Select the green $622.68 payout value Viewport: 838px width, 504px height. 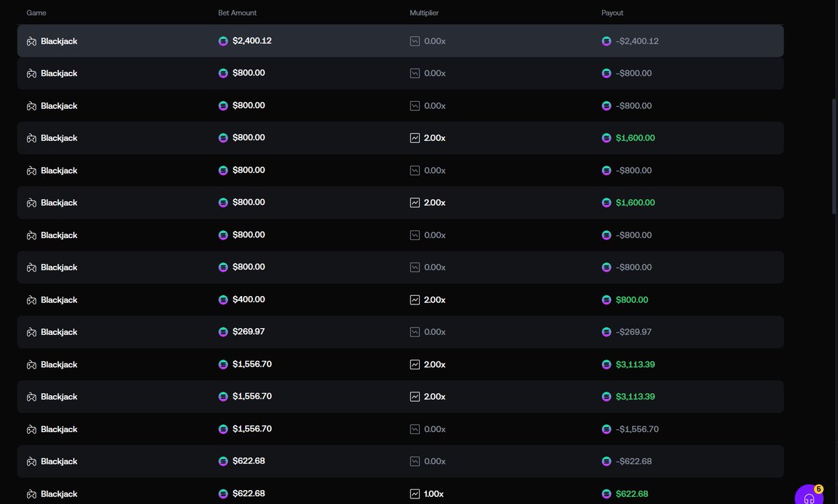(x=632, y=494)
